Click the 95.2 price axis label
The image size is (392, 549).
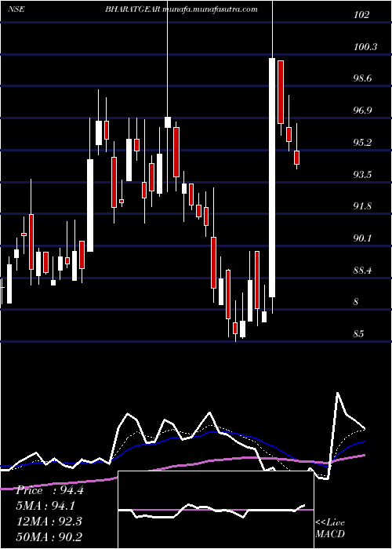point(363,143)
